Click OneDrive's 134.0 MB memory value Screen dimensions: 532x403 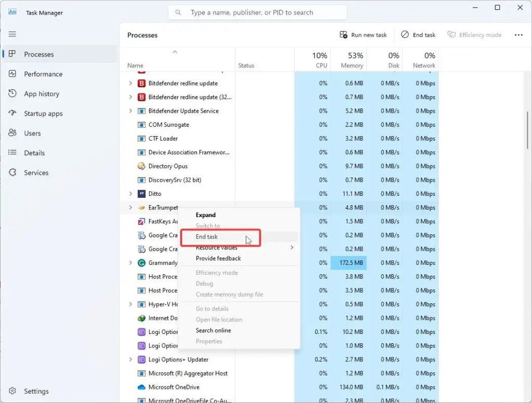point(351,387)
